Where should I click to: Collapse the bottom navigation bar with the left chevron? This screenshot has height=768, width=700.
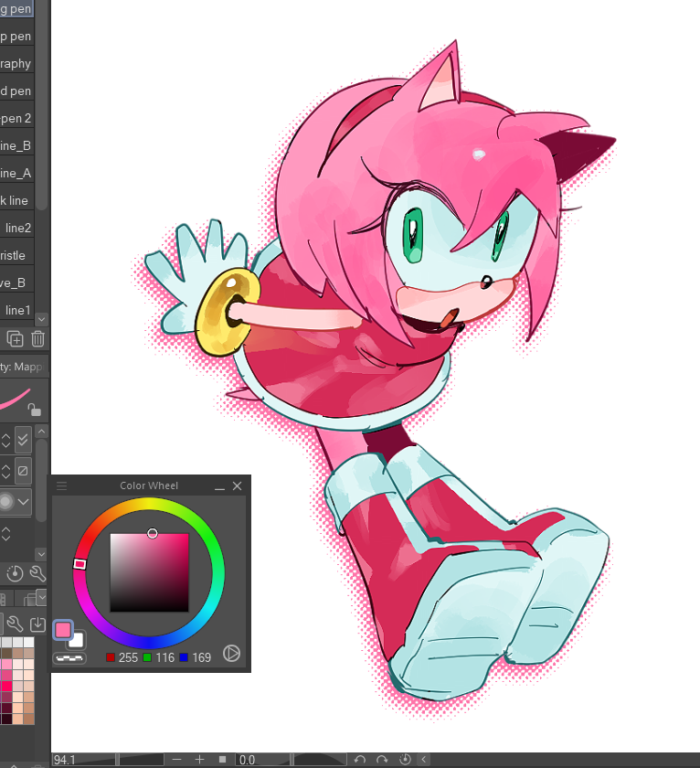click(424, 759)
